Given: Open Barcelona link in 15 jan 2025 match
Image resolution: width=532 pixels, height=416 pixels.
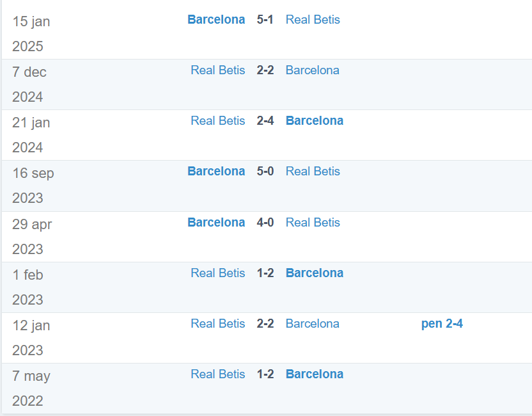Looking at the screenshot, I should [x=216, y=20].
